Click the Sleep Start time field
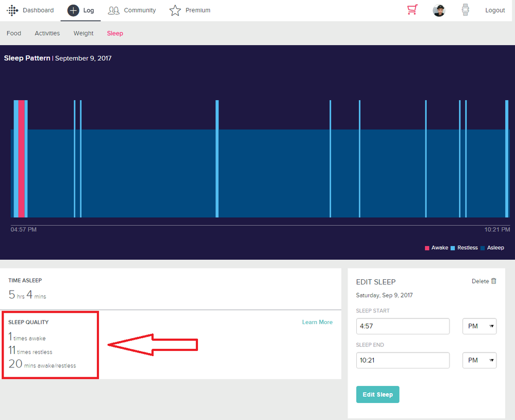515x420 pixels. point(403,326)
